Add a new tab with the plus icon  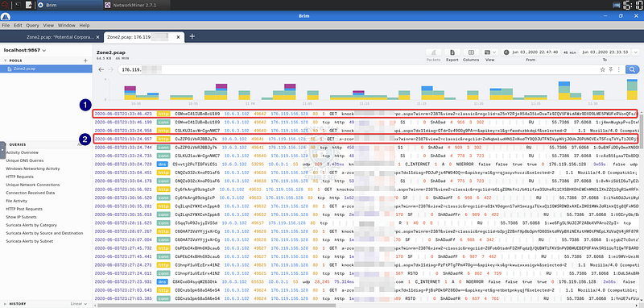(192, 36)
